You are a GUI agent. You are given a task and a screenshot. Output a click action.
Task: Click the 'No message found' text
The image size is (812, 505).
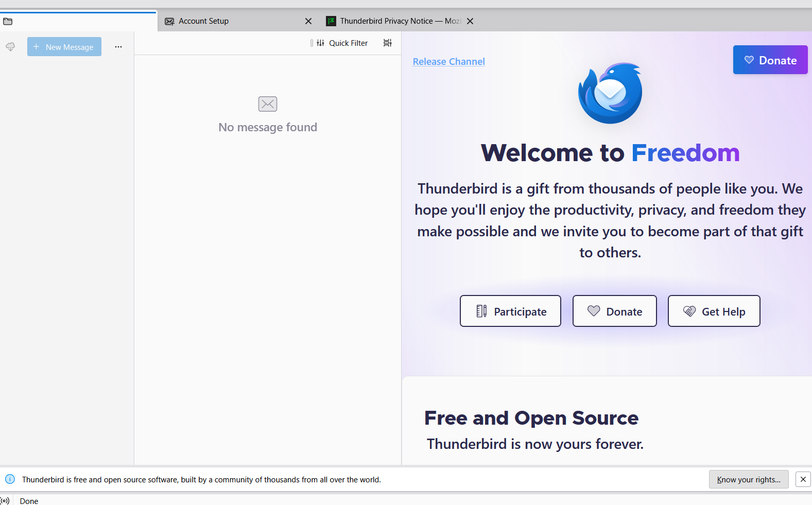(x=268, y=127)
